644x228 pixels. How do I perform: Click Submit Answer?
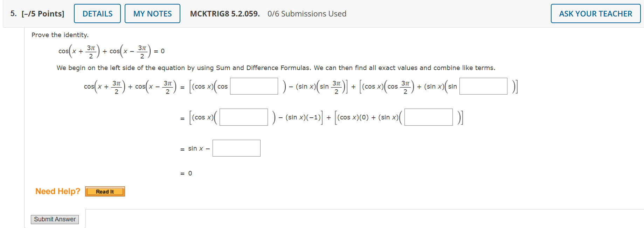(x=55, y=219)
